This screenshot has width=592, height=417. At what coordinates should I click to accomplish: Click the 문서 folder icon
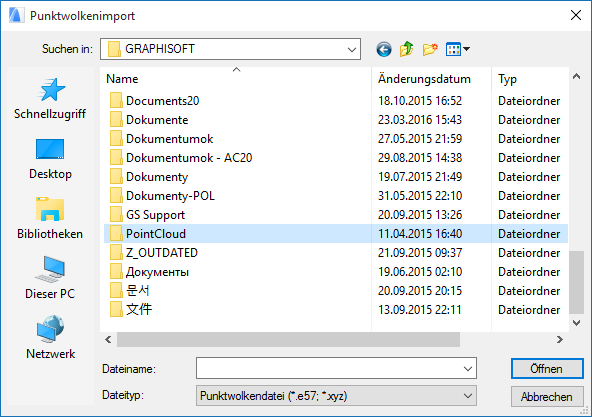[116, 290]
